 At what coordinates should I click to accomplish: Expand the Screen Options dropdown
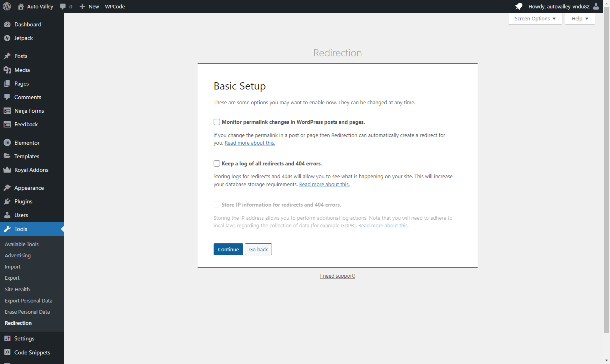(x=535, y=19)
